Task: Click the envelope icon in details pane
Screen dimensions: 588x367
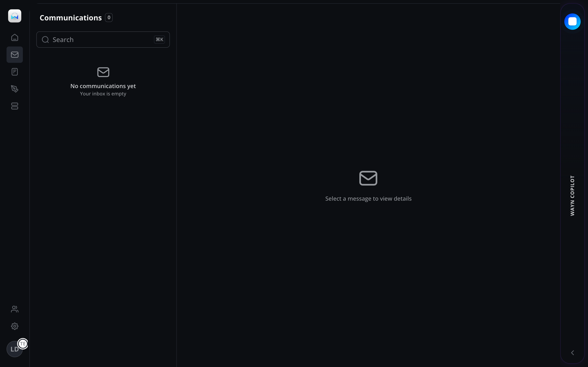Action: [368, 178]
